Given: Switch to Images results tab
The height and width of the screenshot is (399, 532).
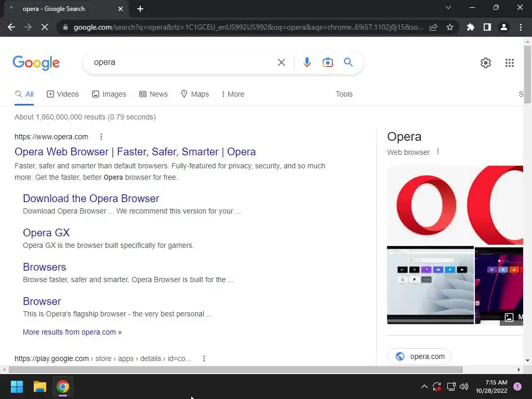Looking at the screenshot, I should coord(109,94).
